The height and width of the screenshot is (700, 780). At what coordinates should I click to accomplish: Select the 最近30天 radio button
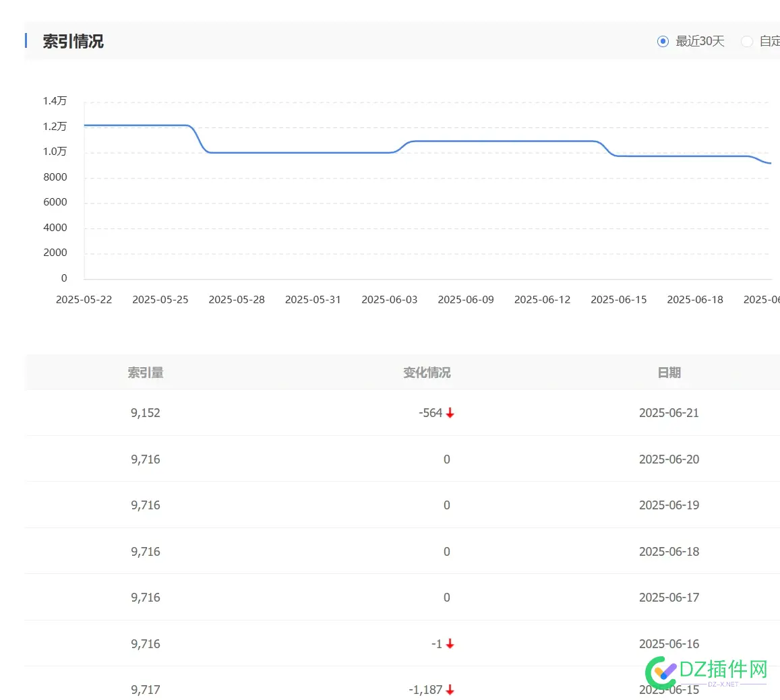point(663,42)
